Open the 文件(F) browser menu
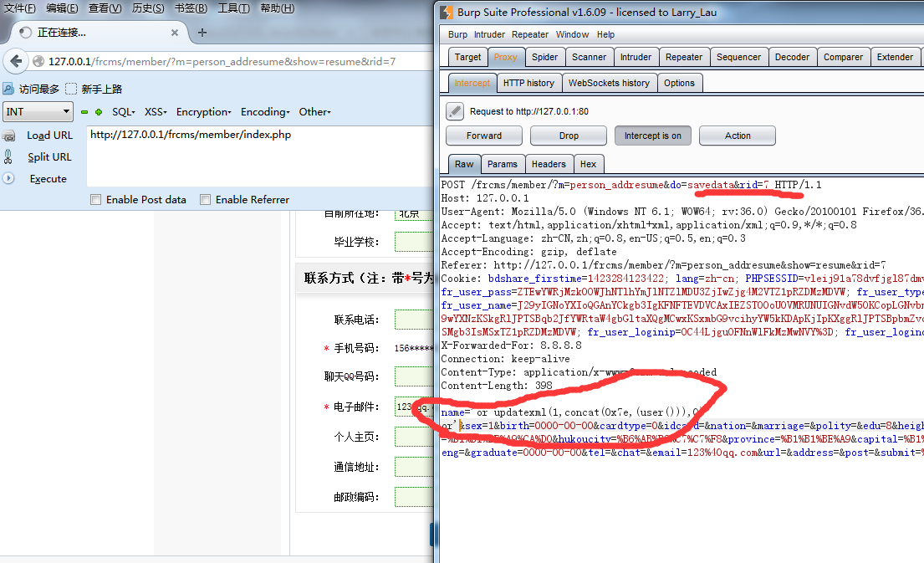The width and height of the screenshot is (924, 563). click(x=20, y=8)
